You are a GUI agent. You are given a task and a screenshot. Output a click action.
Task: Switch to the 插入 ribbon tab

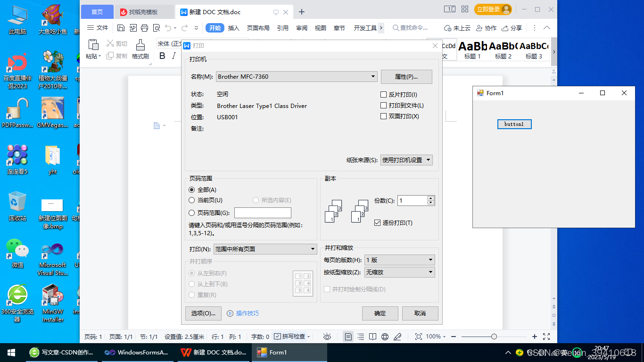[x=233, y=28]
